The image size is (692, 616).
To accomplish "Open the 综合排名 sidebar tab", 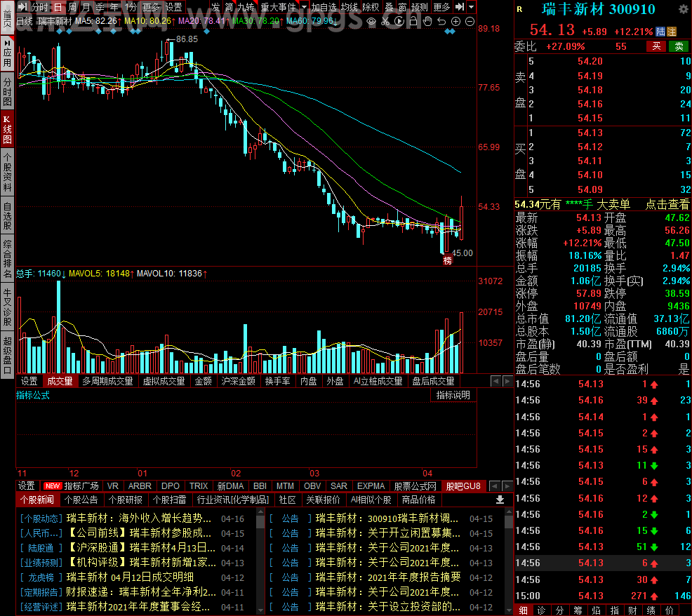I will pos(7,259).
